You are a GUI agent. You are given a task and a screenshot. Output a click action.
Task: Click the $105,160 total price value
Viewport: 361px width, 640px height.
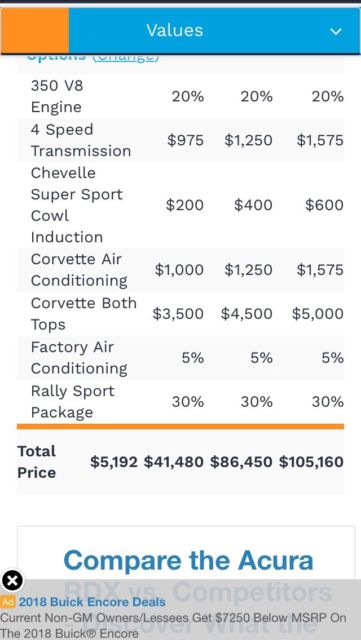[x=311, y=462]
